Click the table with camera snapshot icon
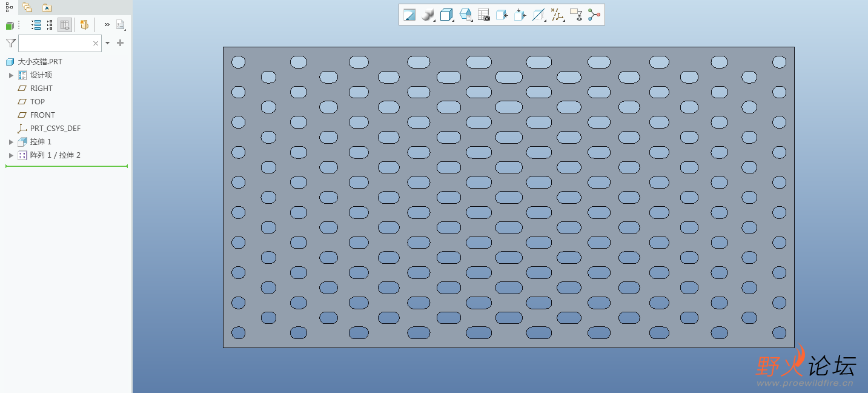Image resolution: width=868 pixels, height=393 pixels. click(x=483, y=15)
